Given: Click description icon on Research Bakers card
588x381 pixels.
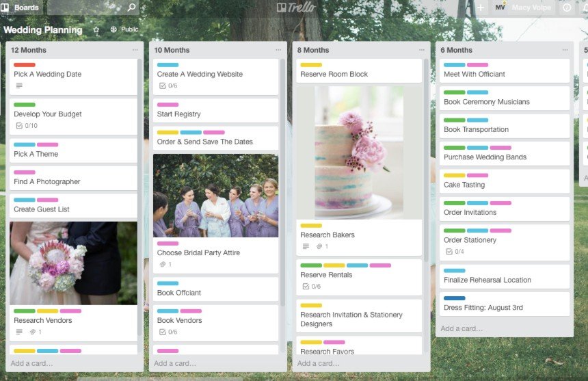Looking at the screenshot, I should 306,246.
